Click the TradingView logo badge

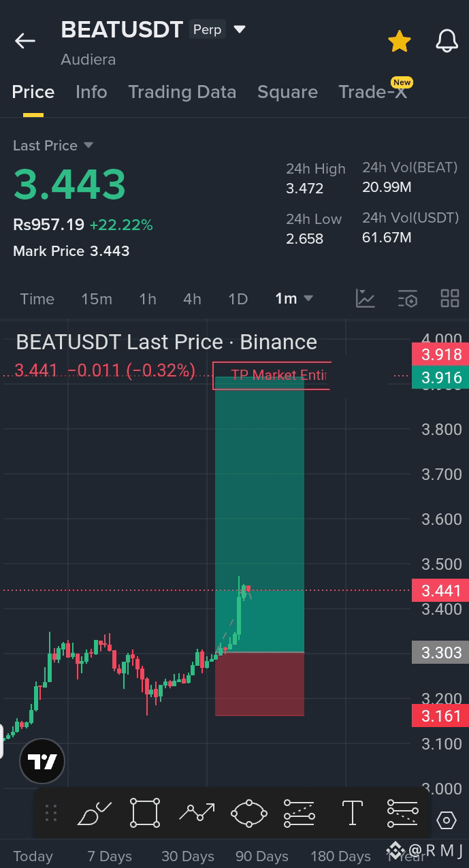pos(42,761)
